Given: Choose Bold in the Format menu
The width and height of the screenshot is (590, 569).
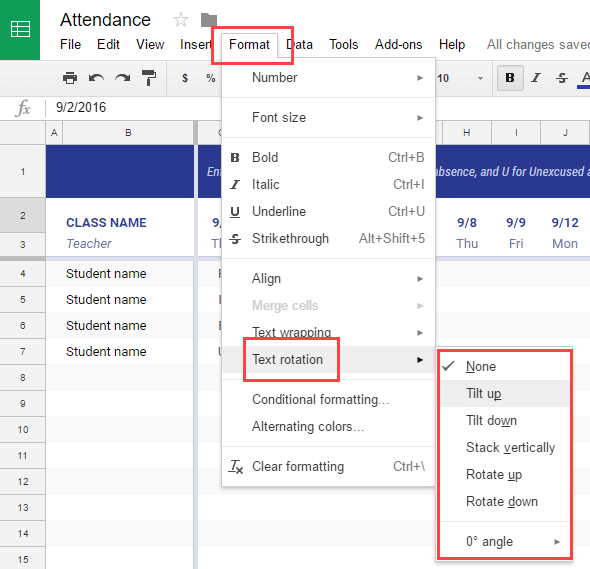Looking at the screenshot, I should (328, 157).
